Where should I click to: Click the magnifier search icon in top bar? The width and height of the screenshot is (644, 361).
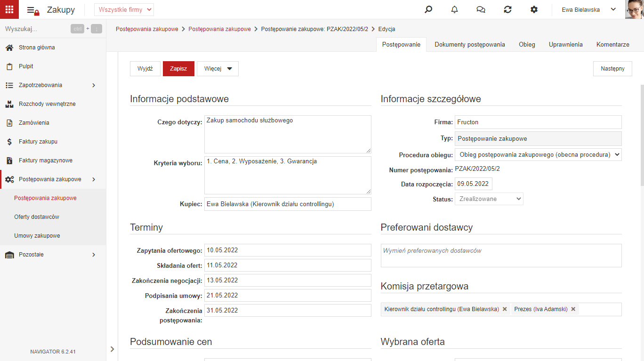(428, 9)
